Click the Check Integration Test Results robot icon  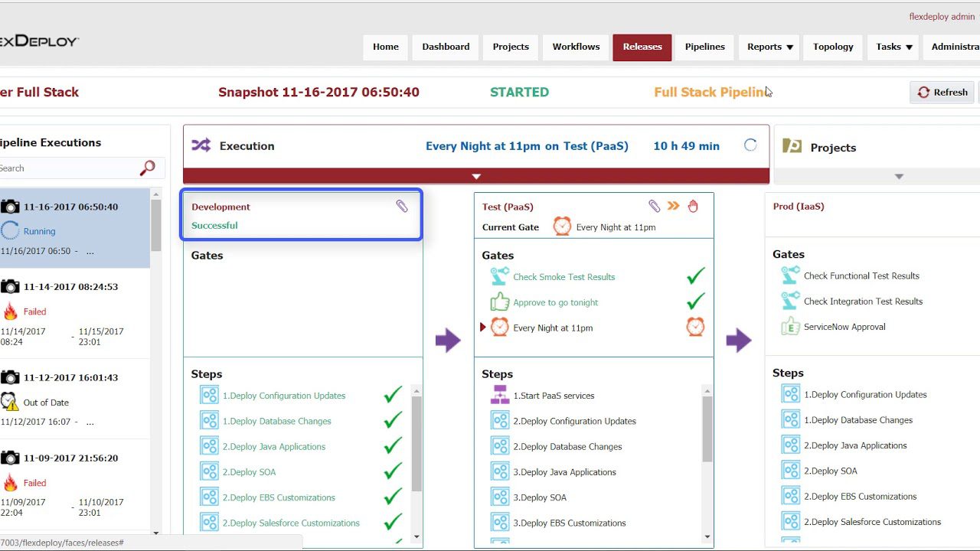point(790,301)
